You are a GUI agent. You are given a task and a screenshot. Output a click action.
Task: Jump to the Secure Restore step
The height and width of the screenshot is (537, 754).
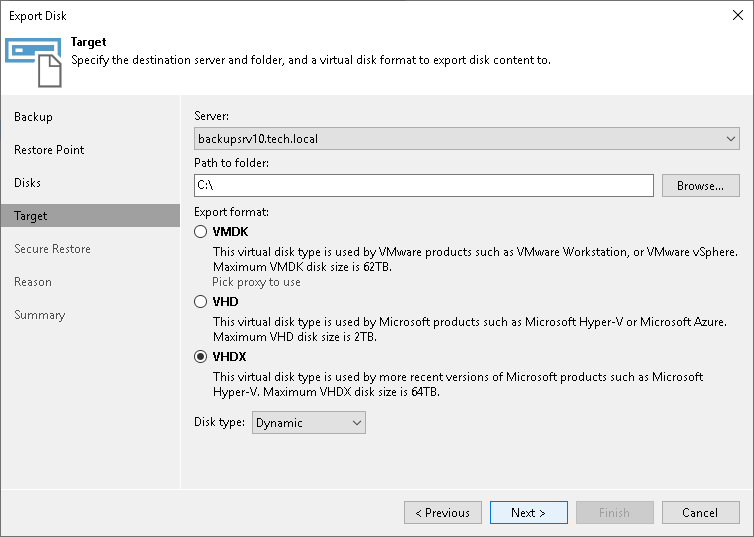click(x=52, y=249)
